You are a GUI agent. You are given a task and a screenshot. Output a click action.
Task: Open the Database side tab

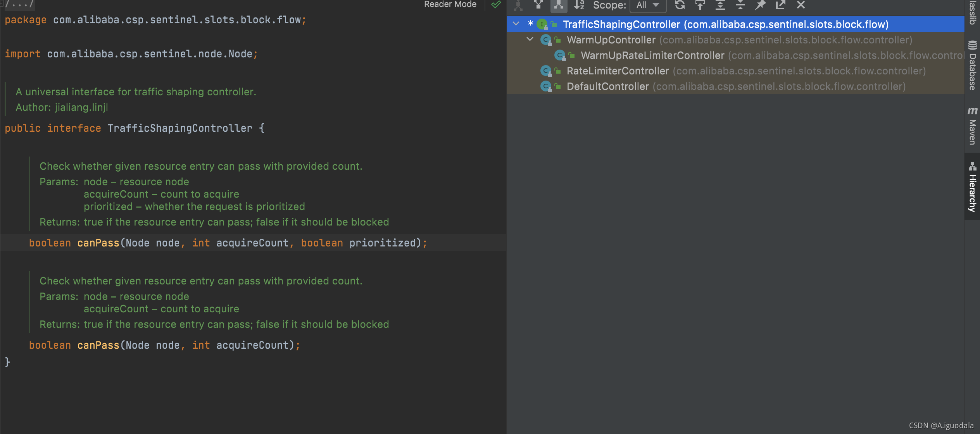(x=972, y=66)
